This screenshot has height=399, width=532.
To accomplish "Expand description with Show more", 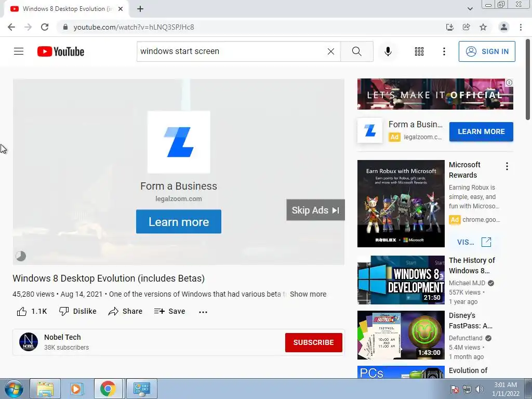I will [x=308, y=294].
